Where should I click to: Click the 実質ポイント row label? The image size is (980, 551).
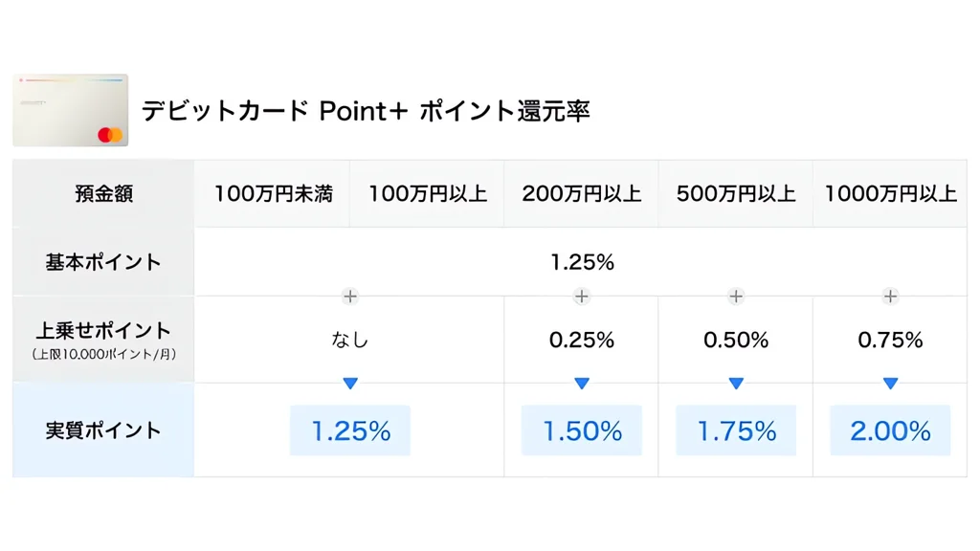pyautogui.click(x=103, y=430)
